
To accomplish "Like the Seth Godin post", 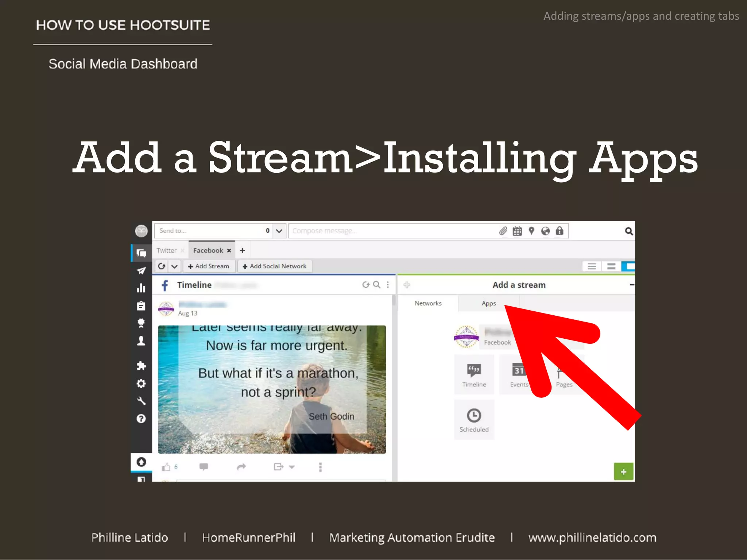I will pyautogui.click(x=166, y=467).
